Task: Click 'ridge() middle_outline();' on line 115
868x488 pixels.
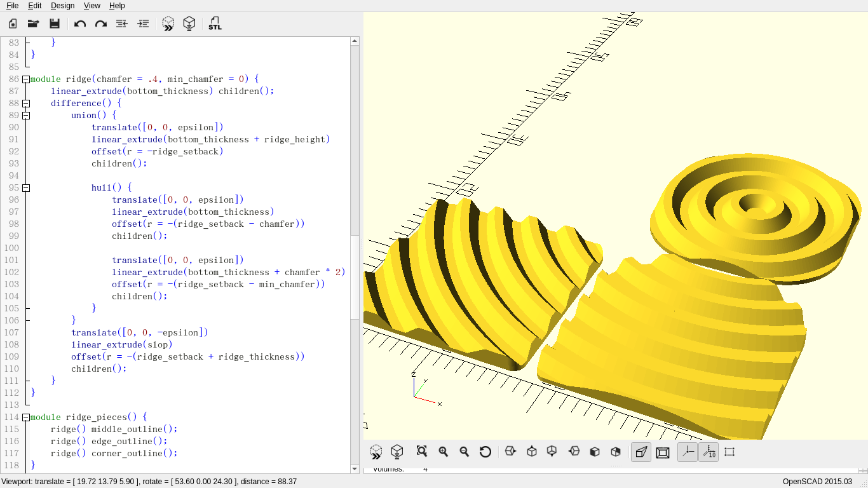Action: (x=114, y=430)
